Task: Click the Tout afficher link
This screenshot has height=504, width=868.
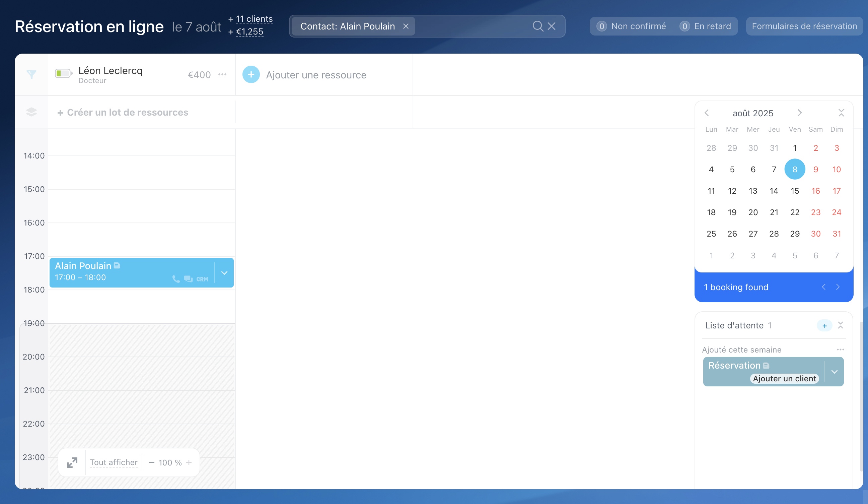Action: (x=114, y=463)
